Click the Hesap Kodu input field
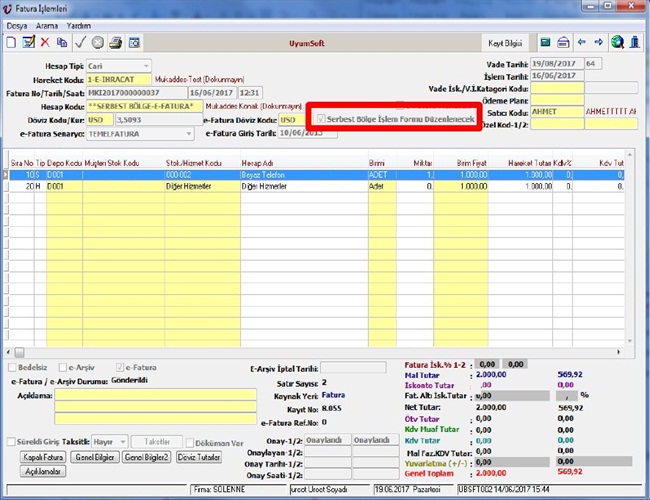 144,106
